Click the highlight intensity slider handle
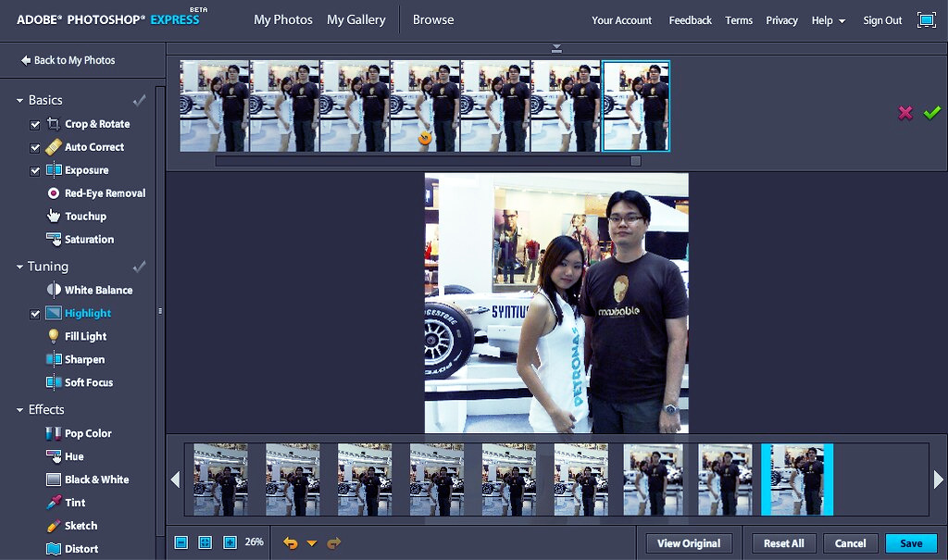This screenshot has width=948, height=560. pos(635,161)
